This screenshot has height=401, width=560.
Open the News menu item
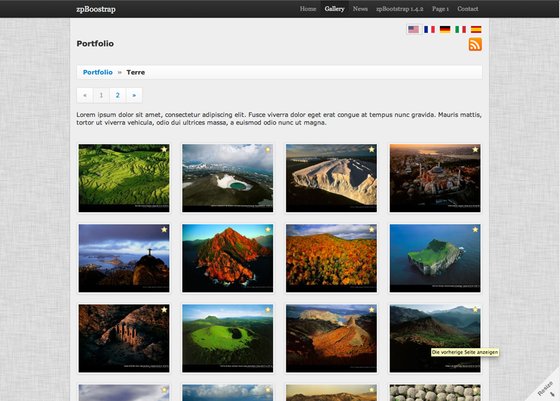pos(360,9)
